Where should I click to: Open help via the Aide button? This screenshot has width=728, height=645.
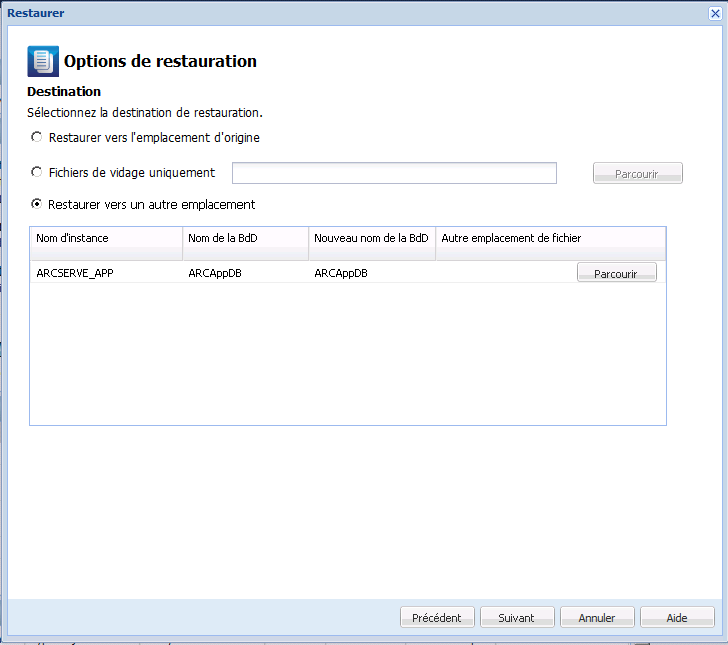click(x=677, y=617)
